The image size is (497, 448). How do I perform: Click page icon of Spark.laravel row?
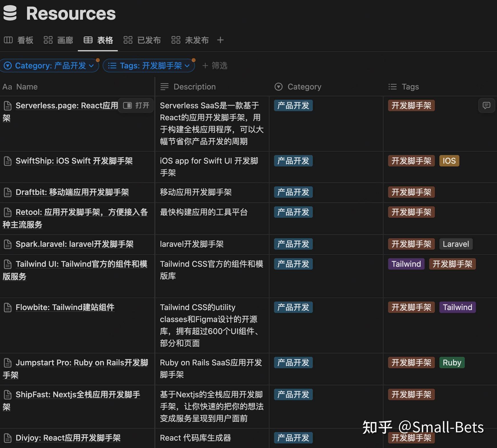point(8,244)
